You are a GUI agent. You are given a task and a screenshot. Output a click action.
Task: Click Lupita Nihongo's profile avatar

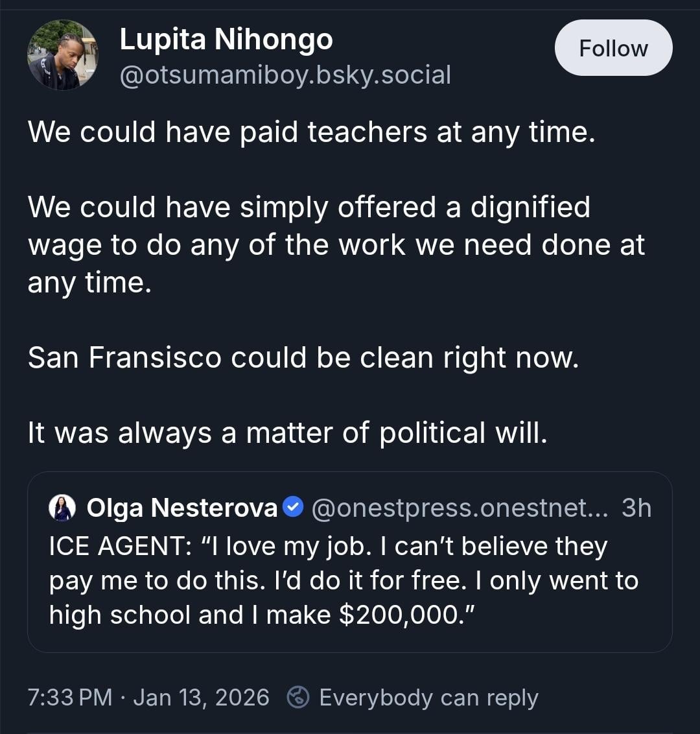(62, 54)
